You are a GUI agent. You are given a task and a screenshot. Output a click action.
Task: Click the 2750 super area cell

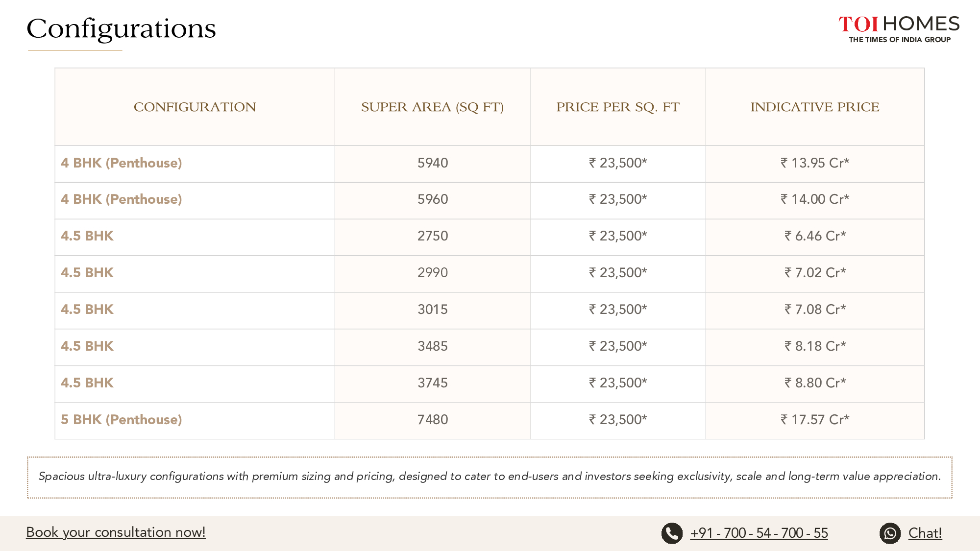[x=432, y=236]
